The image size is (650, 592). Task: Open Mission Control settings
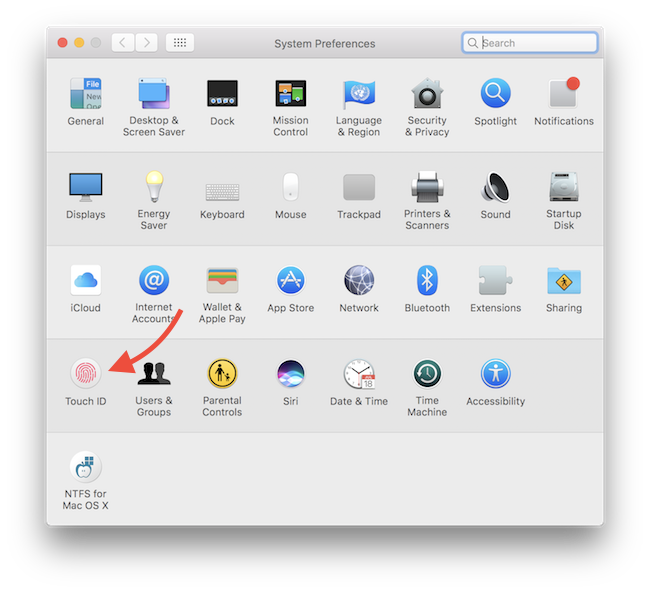pyautogui.click(x=290, y=94)
